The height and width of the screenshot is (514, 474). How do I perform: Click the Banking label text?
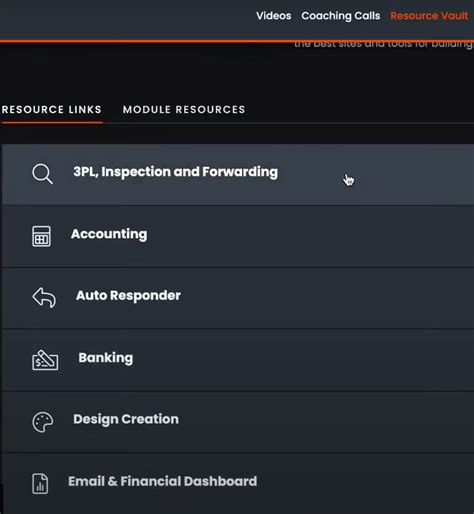point(106,358)
